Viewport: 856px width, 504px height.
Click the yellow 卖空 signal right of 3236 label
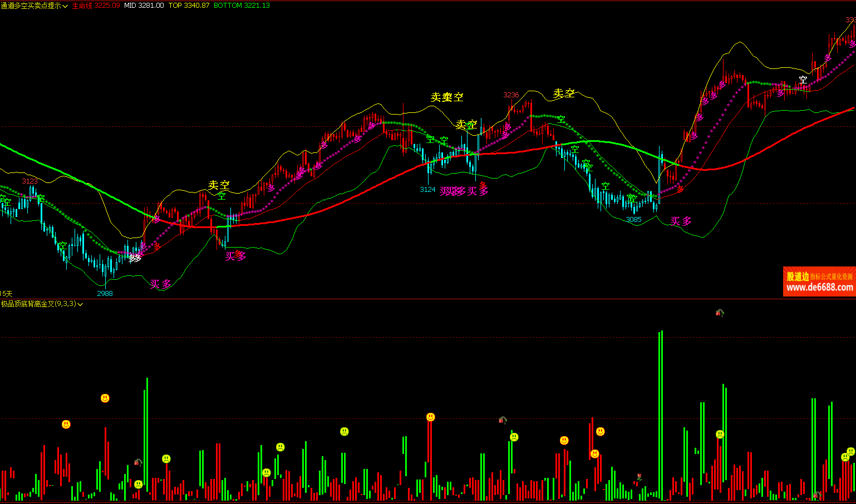563,93
